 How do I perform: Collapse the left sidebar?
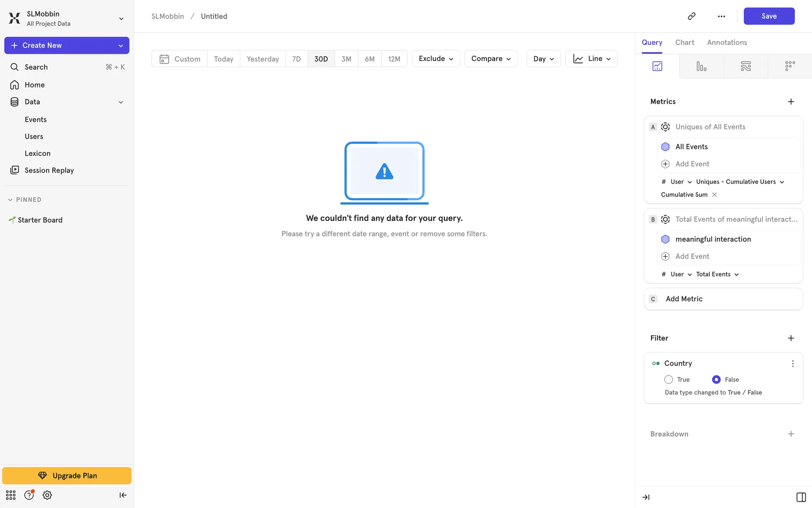pyautogui.click(x=123, y=495)
